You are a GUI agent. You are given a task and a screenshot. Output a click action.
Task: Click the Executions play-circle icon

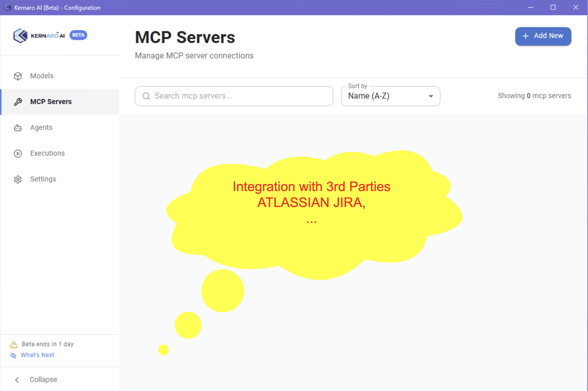[18, 153]
